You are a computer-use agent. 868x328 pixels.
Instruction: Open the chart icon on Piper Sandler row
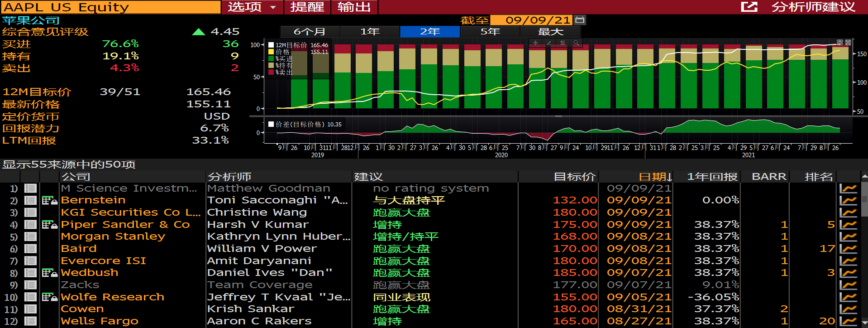[848, 224]
